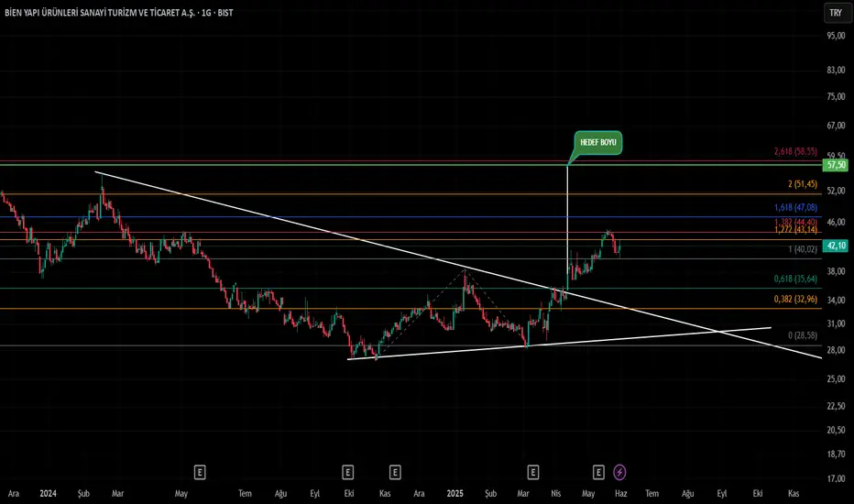The image size is (854, 504).
Task: Click the 28,00 price axis value
Action: pyautogui.click(x=836, y=350)
